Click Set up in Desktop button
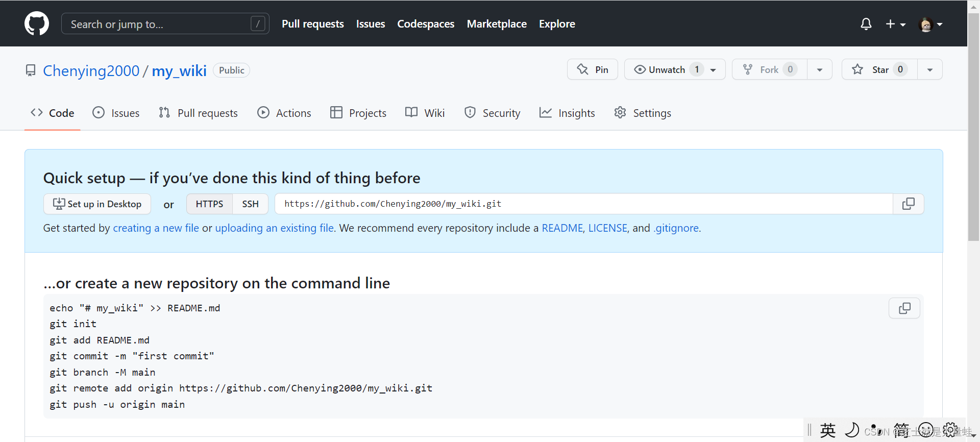Screen dimensions: 980x442 click(97, 204)
